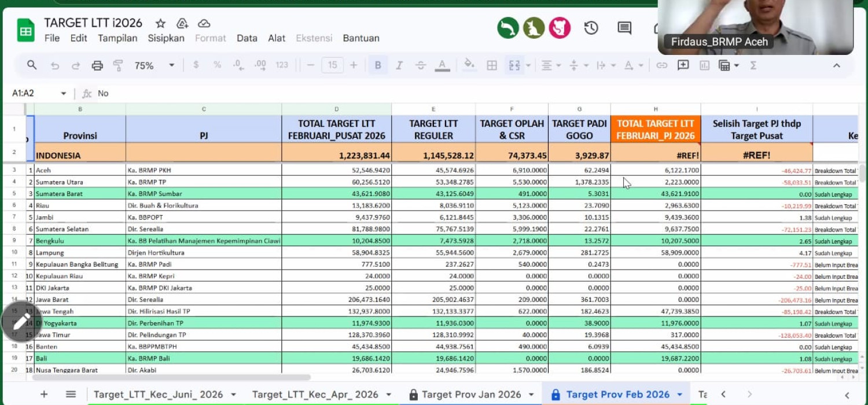Expand the A1:A2 name box dropdown
Screen dimensions: 868x405
[64, 93]
